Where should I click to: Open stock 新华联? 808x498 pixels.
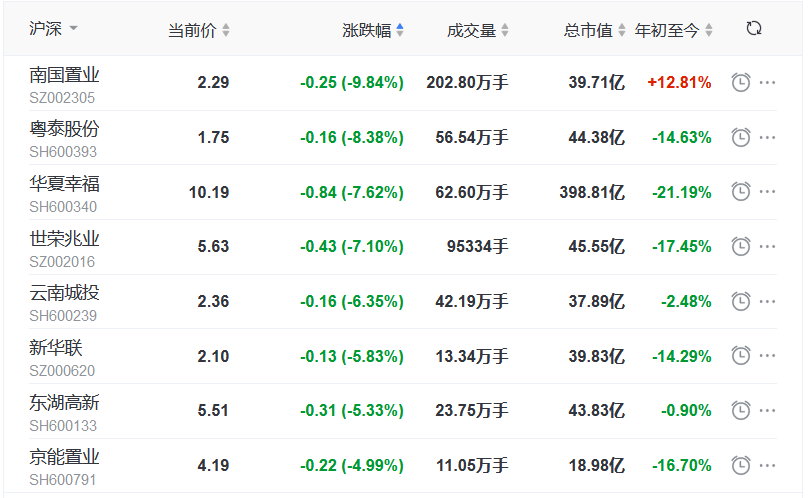tap(56, 348)
